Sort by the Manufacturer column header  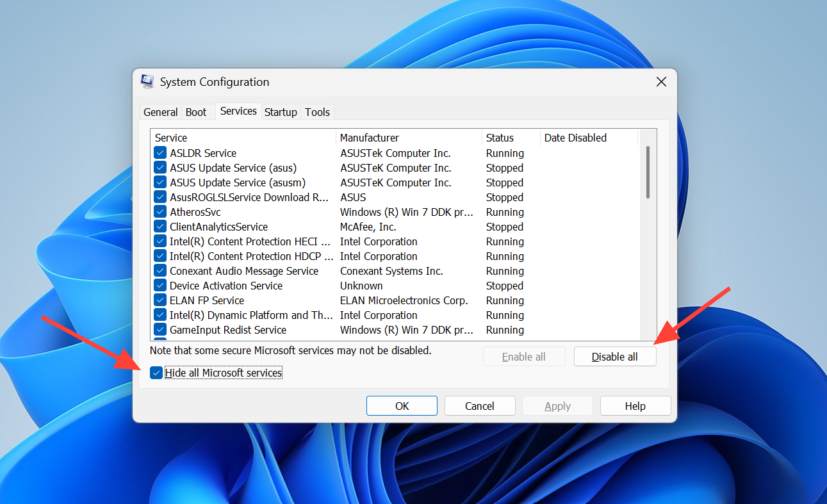pyautogui.click(x=409, y=138)
